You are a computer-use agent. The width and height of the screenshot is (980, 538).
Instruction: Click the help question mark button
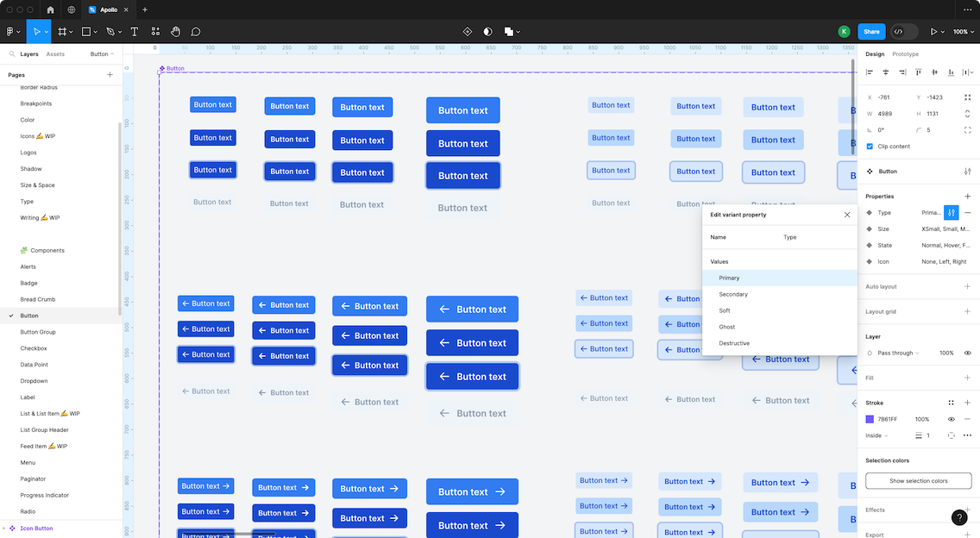point(958,517)
